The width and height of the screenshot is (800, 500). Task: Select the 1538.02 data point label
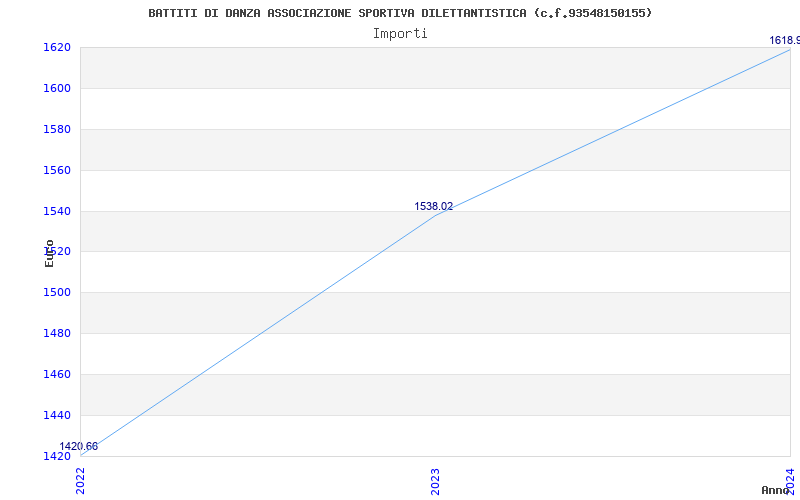434,207
